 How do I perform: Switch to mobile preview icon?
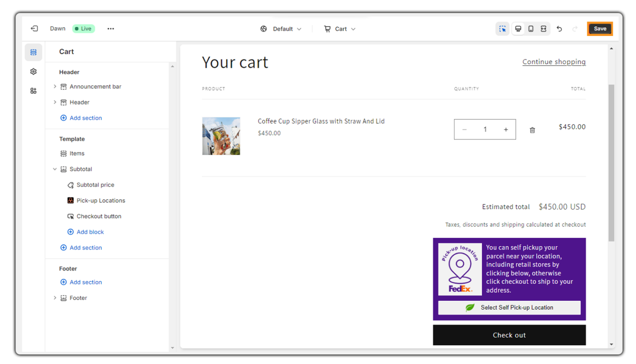click(x=530, y=29)
